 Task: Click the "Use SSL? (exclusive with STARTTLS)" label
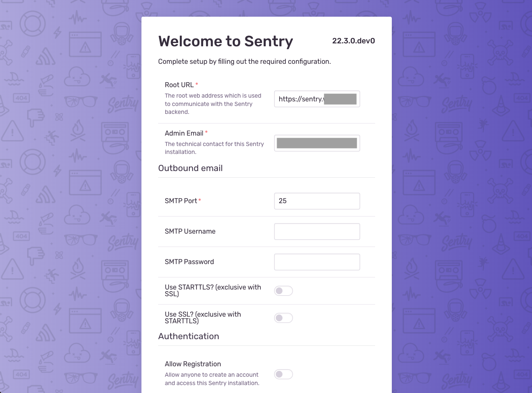[203, 317]
